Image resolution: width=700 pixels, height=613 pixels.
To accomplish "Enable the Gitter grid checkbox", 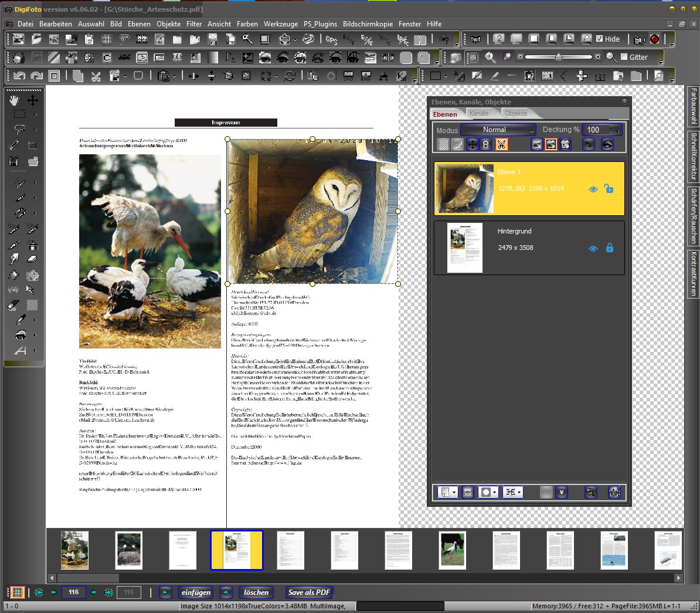I will (624, 57).
